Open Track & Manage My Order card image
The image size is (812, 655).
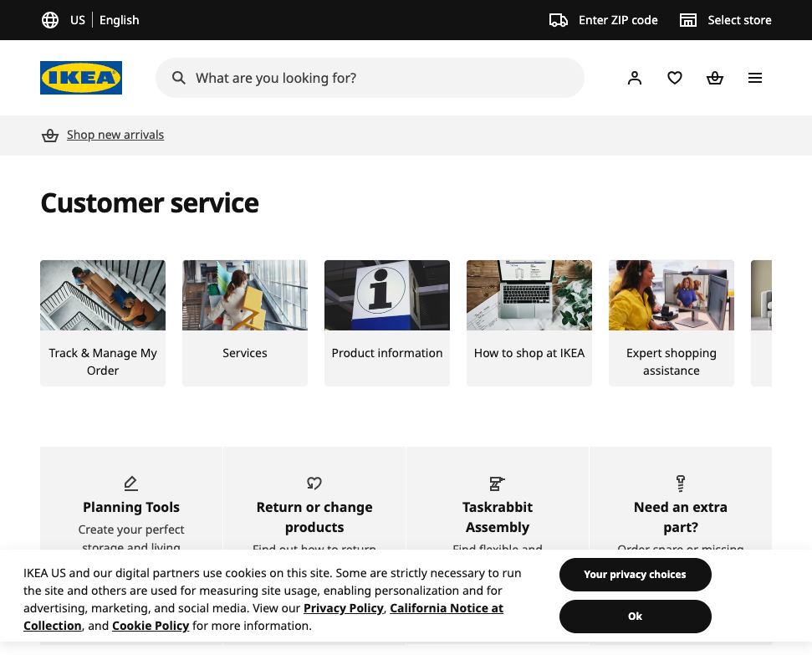(x=103, y=295)
